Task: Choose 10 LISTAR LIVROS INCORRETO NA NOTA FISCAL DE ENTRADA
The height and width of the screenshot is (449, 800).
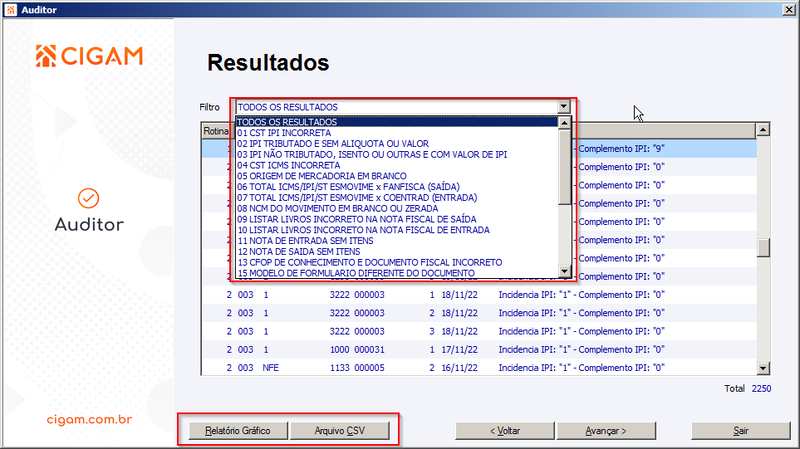Action: point(397,230)
